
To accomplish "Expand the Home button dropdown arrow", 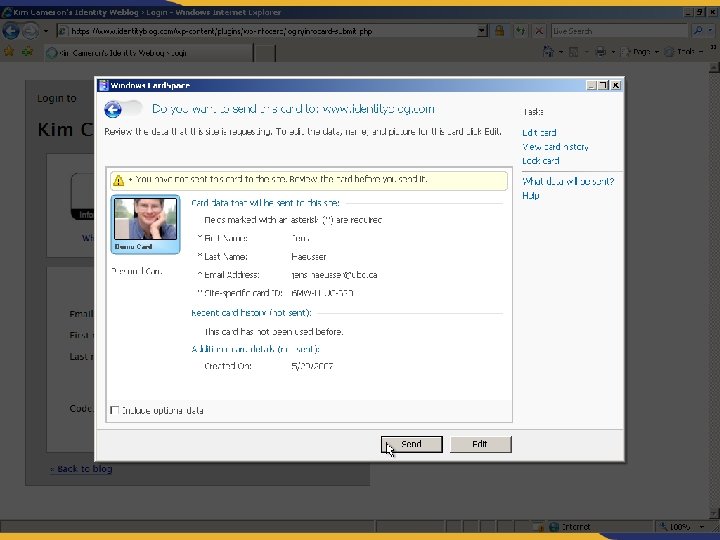I will (x=561, y=52).
